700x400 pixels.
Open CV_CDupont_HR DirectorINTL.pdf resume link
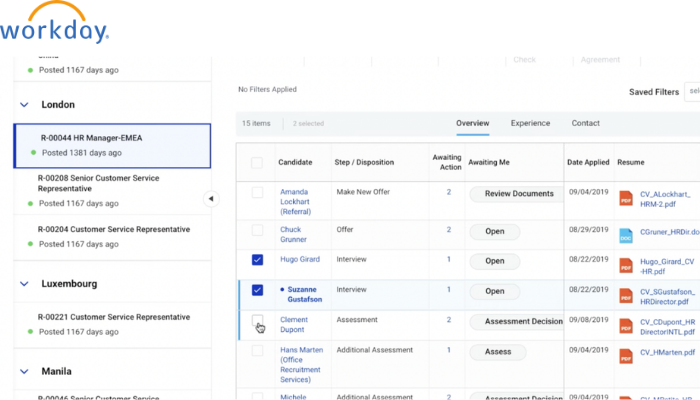(x=667, y=327)
